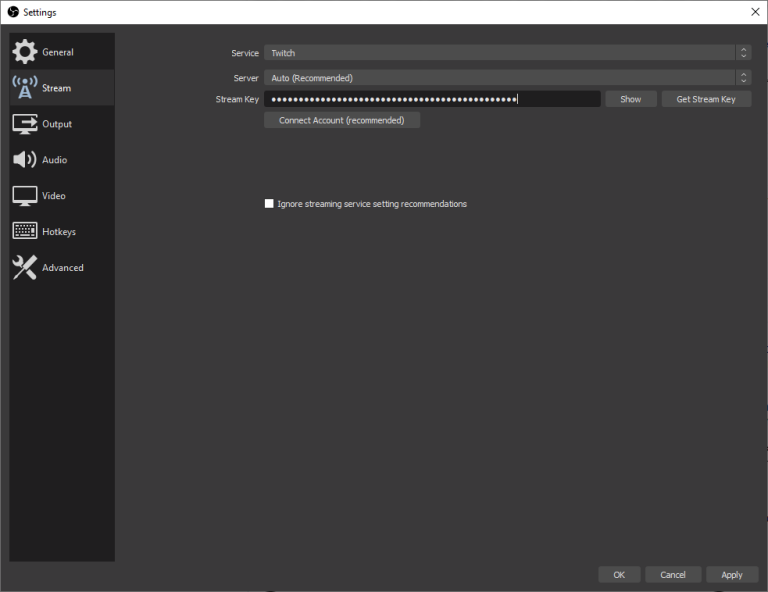Apply the settings changes
768x592 pixels.
pyautogui.click(x=732, y=574)
